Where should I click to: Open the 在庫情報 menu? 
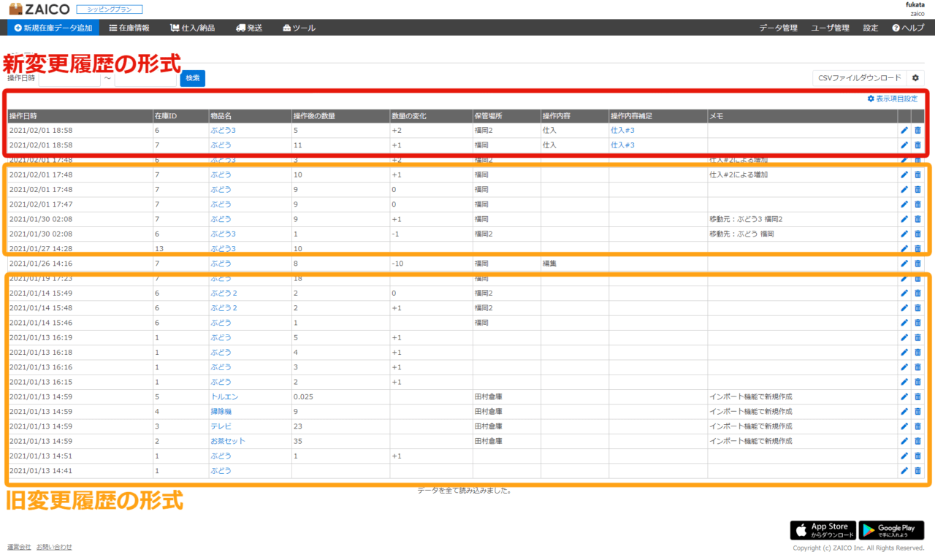(129, 28)
